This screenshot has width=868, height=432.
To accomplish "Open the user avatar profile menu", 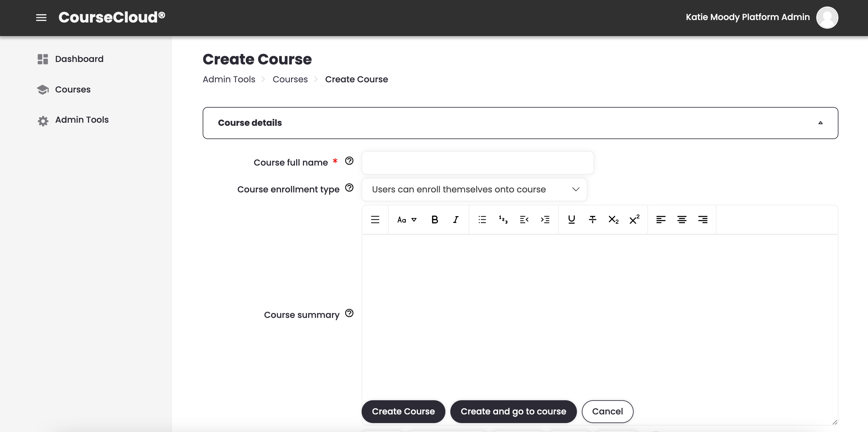I will 827,18.
